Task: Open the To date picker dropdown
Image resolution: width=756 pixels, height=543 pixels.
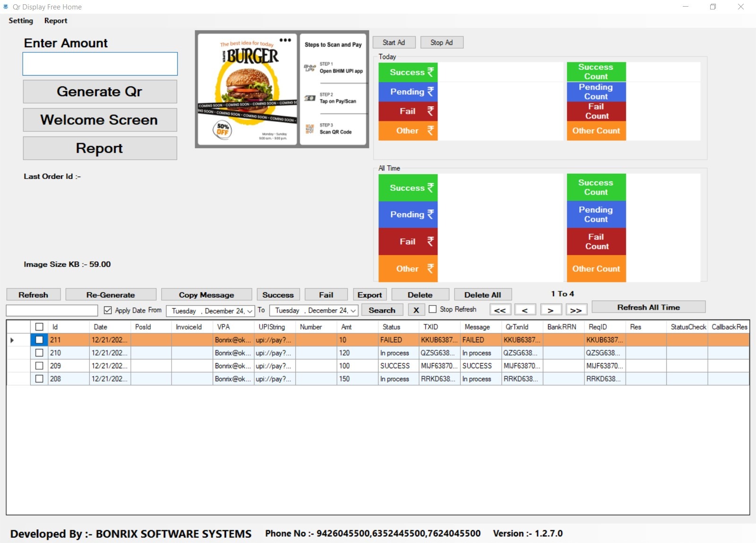Action: [353, 311]
